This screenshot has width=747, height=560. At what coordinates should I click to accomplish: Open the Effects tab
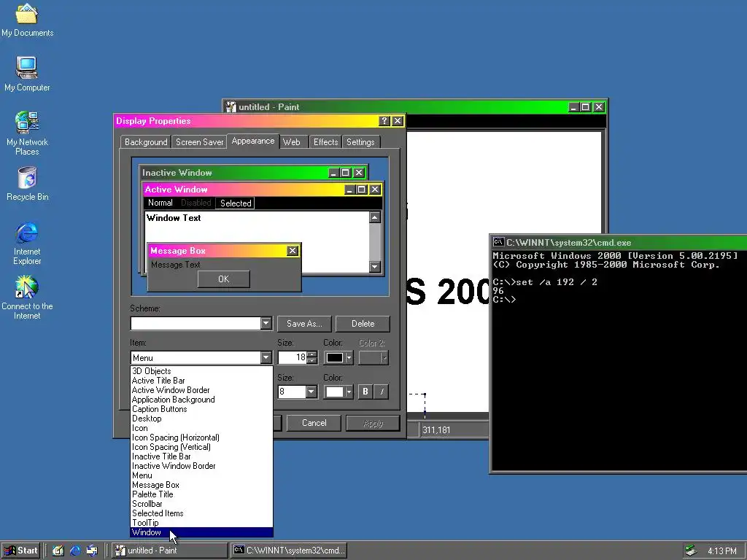[x=325, y=142]
